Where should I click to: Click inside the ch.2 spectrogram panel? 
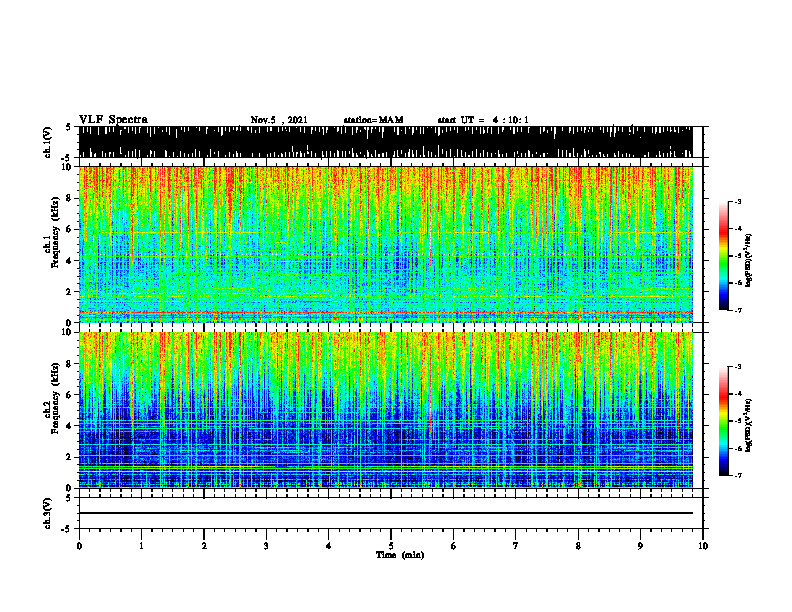coord(385,410)
